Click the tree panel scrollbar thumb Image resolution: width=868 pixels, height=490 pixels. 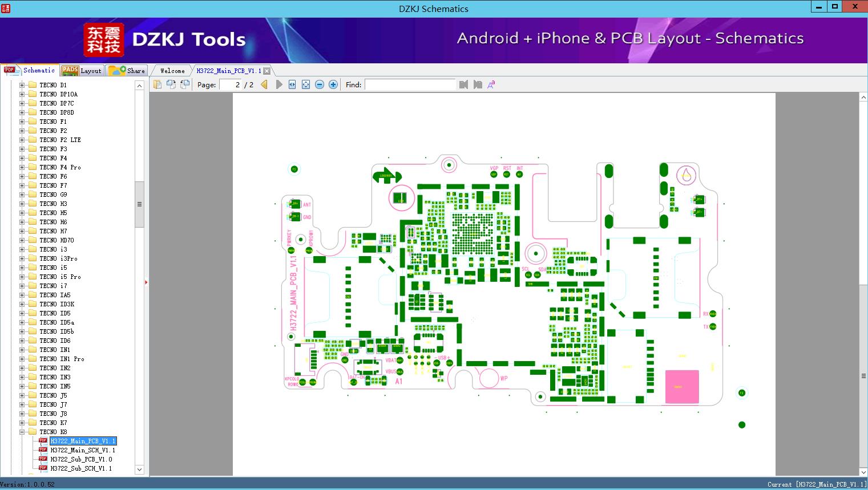(139, 204)
